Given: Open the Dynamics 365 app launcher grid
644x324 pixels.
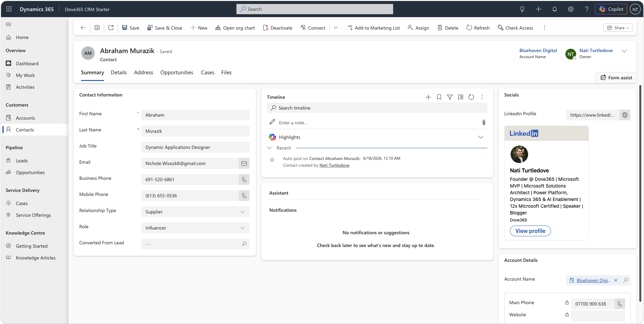Looking at the screenshot, I should (9, 9).
